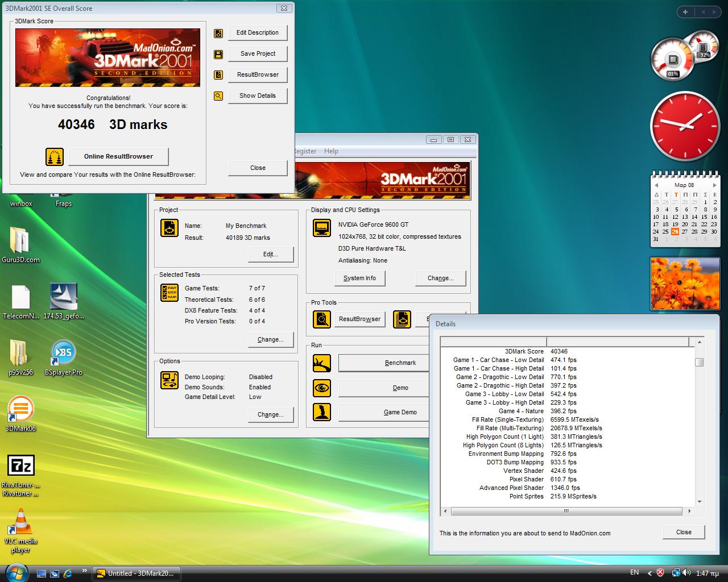Click the Demo button
The height and width of the screenshot is (582, 728).
384,388
